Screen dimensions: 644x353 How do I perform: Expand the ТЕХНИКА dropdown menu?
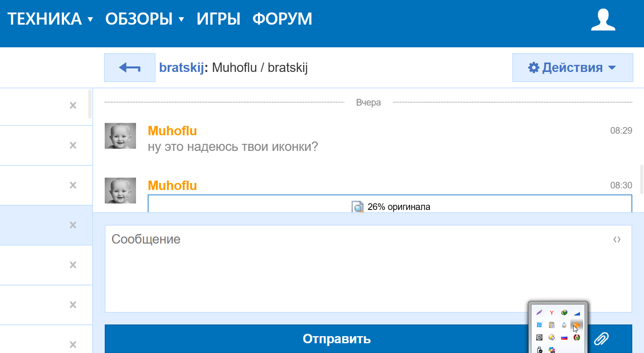click(x=50, y=19)
